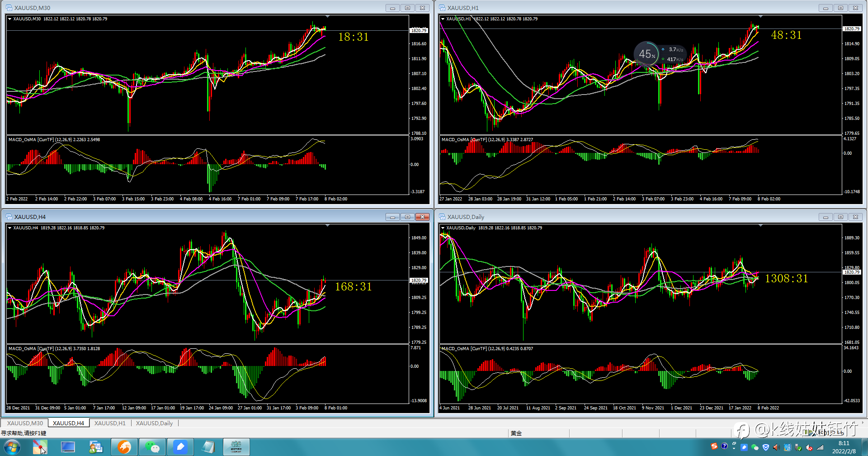The height and width of the screenshot is (456, 868).
Task: Click the 黄金 status bar entry
Action: point(516,433)
